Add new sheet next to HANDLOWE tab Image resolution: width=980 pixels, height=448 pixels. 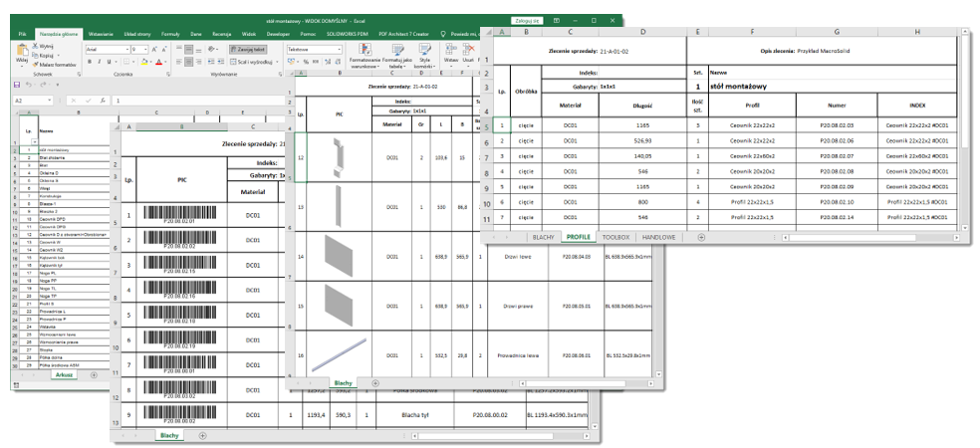[x=701, y=237]
